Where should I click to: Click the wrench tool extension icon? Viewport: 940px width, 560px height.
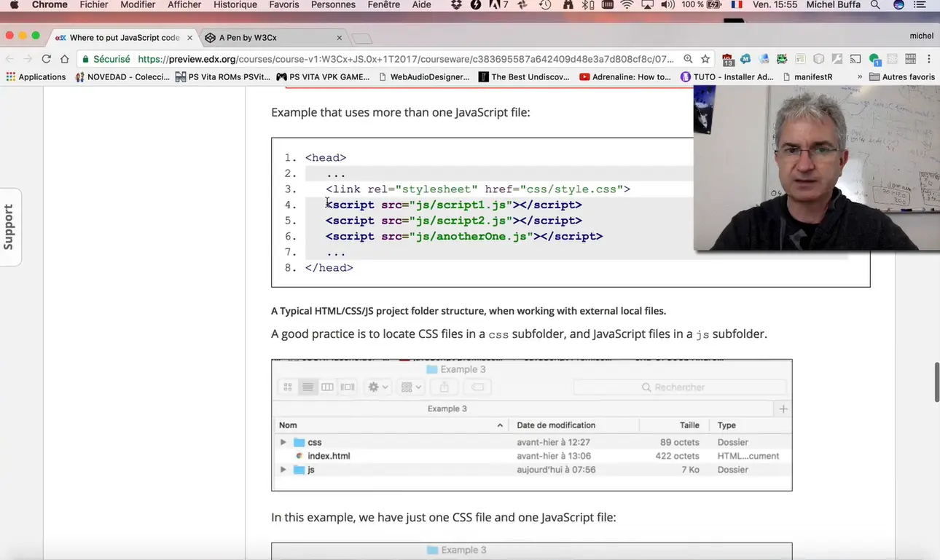[837, 59]
